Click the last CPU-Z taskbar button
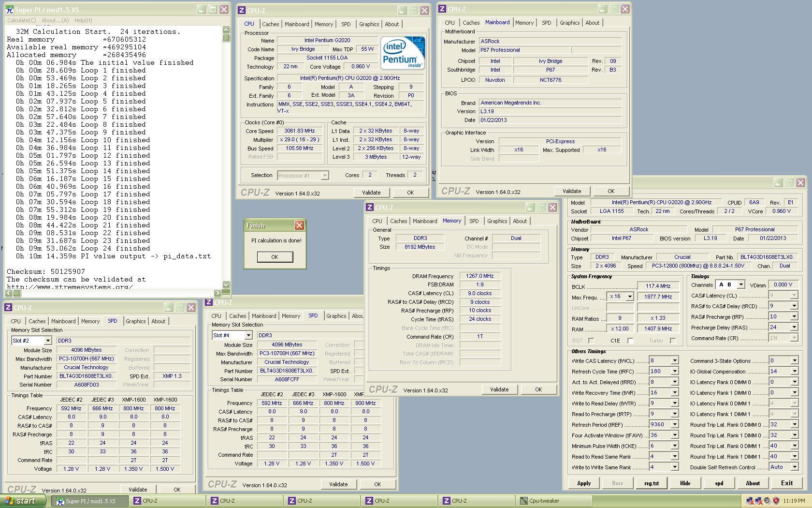This screenshot has height=508, width=812. click(477, 501)
